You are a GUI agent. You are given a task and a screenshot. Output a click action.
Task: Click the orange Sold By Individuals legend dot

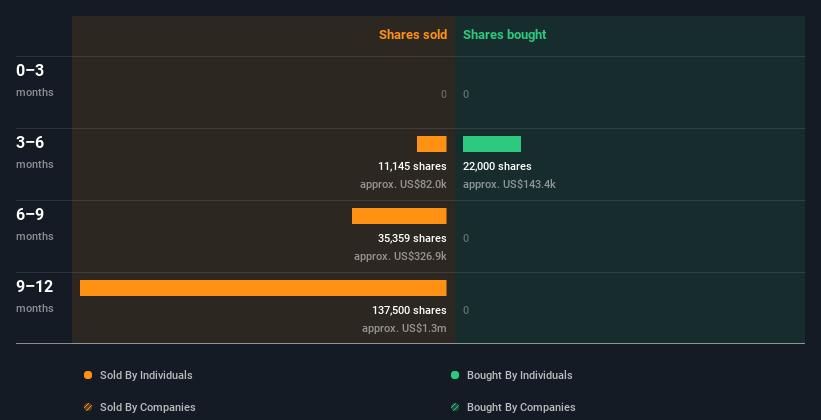pos(88,375)
